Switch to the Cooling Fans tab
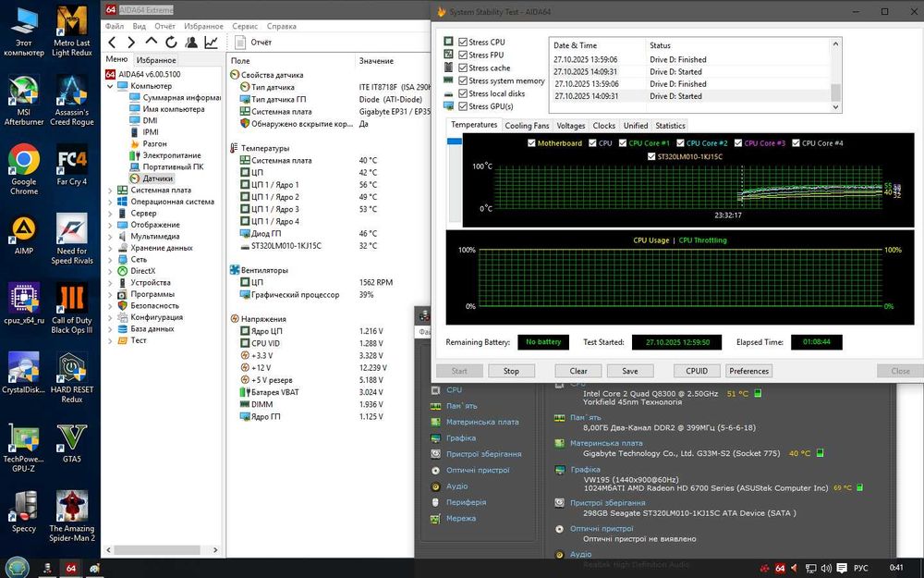The height and width of the screenshot is (578, 924). 527,126
